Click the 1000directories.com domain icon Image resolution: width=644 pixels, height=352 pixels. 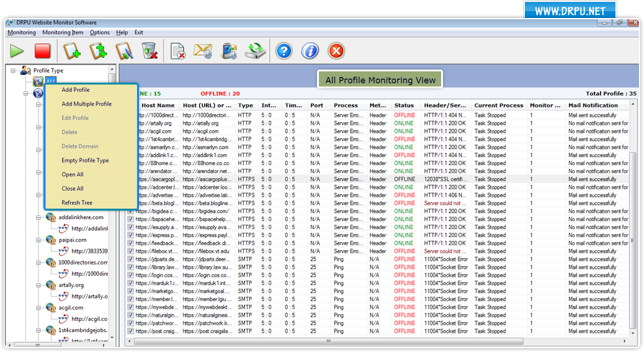51,262
